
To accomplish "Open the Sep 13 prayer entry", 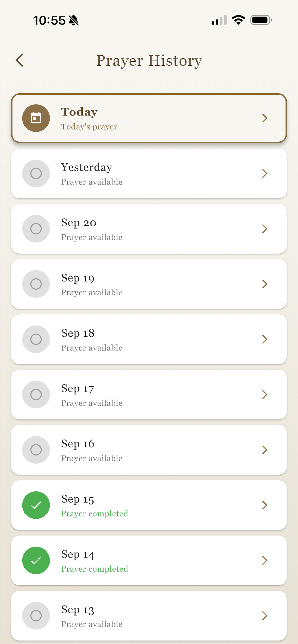I will (x=149, y=615).
